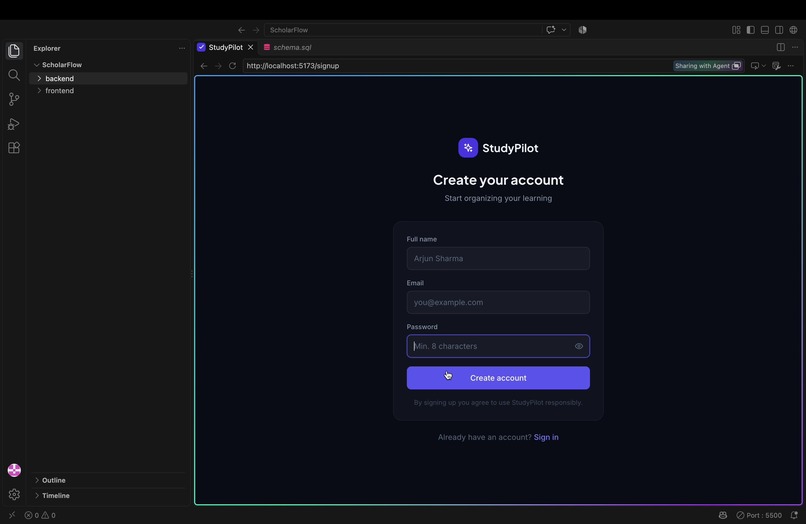Expand the backend folder
Viewport: 806px width, 524px height.
point(108,78)
